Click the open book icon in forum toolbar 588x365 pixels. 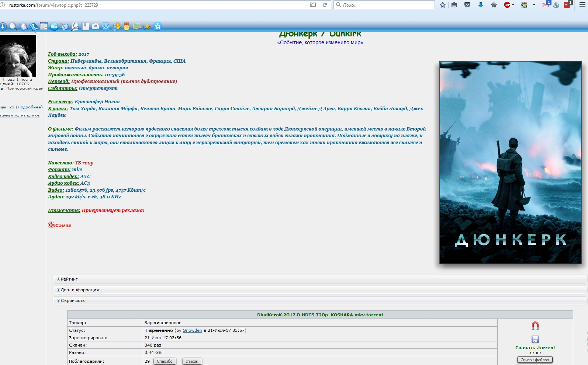[x=24, y=26]
